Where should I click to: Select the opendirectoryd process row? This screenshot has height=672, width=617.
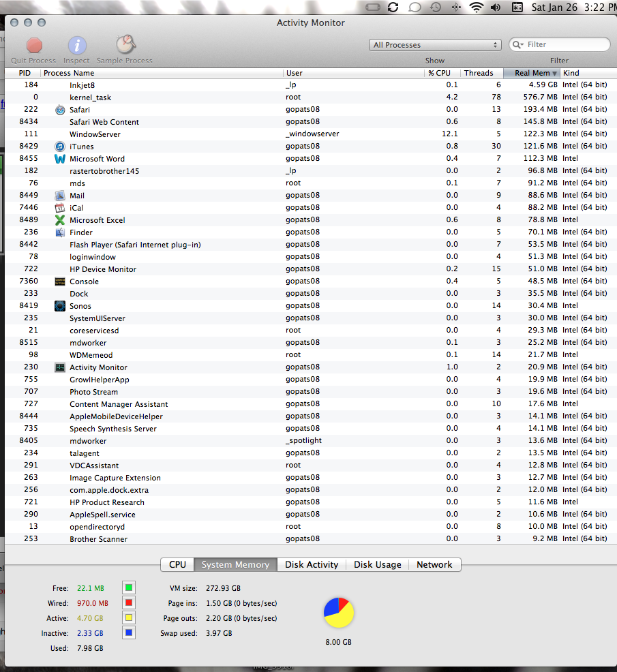(x=311, y=527)
